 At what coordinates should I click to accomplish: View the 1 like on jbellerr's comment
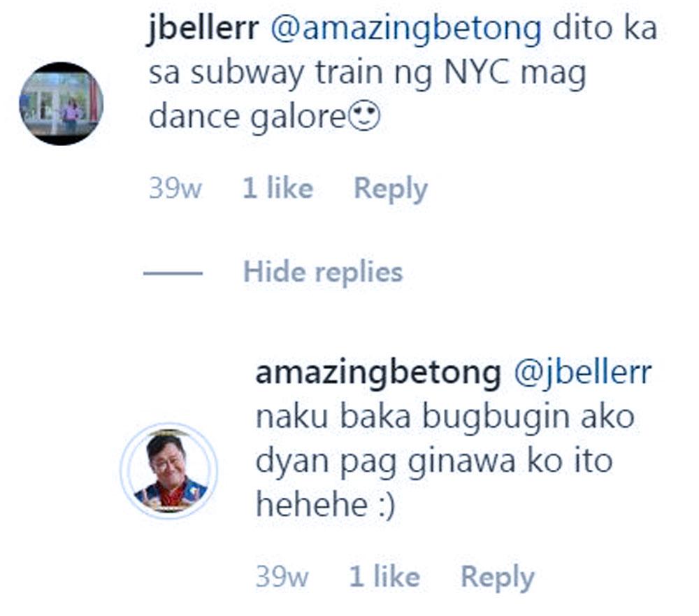[x=277, y=189]
